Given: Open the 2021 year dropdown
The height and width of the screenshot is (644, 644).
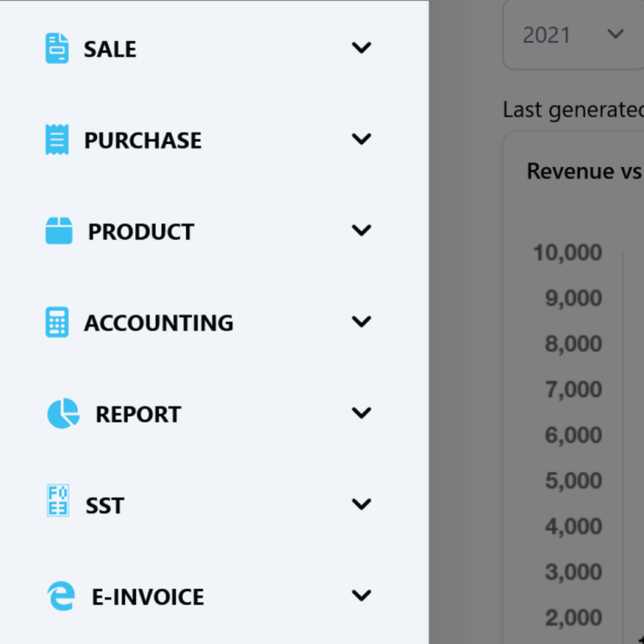Looking at the screenshot, I should pyautogui.click(x=574, y=35).
